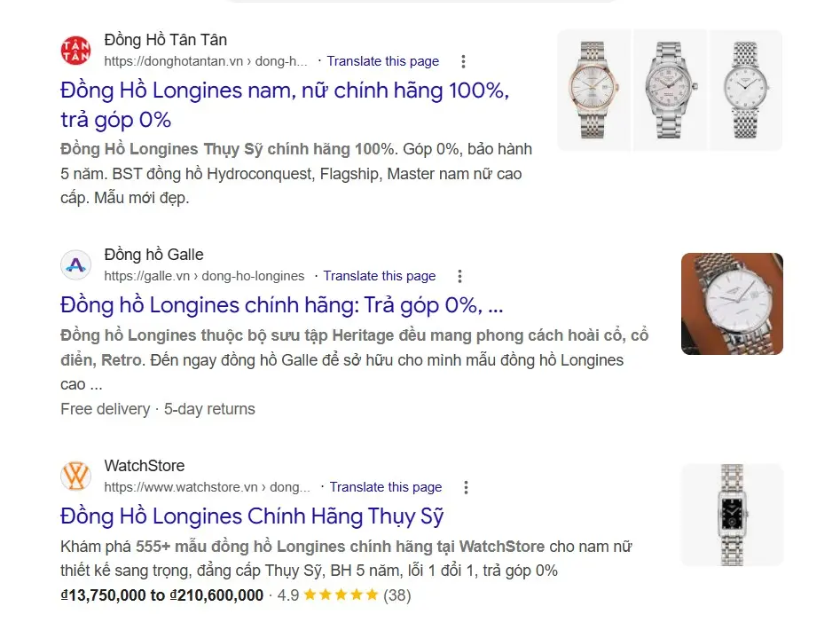Open three-dot menu for Galle result

[x=459, y=276]
